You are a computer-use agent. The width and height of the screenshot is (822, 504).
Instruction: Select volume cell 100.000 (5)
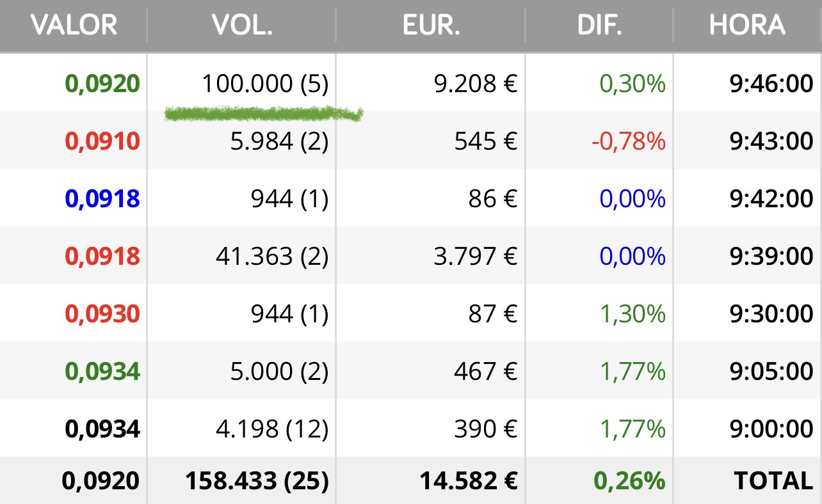point(265,84)
